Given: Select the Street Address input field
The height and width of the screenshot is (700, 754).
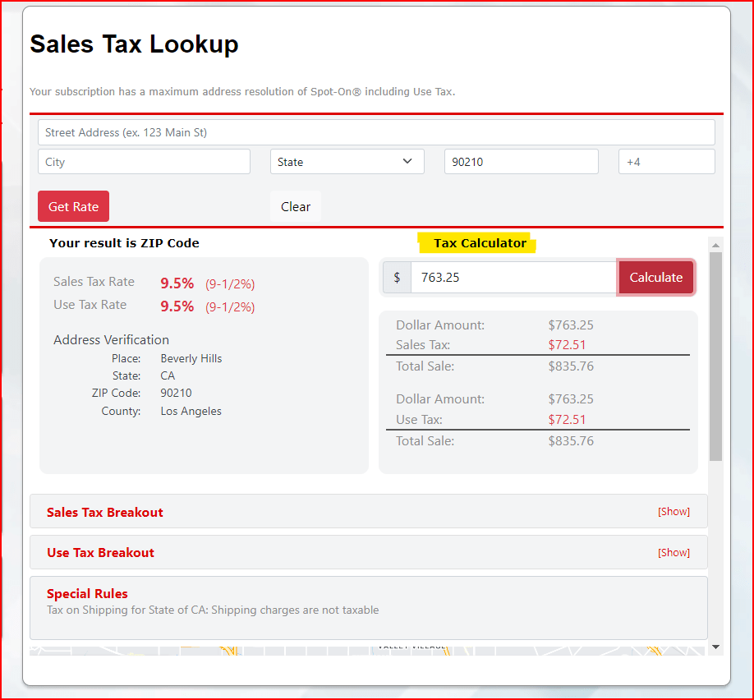Looking at the screenshot, I should click(x=375, y=131).
